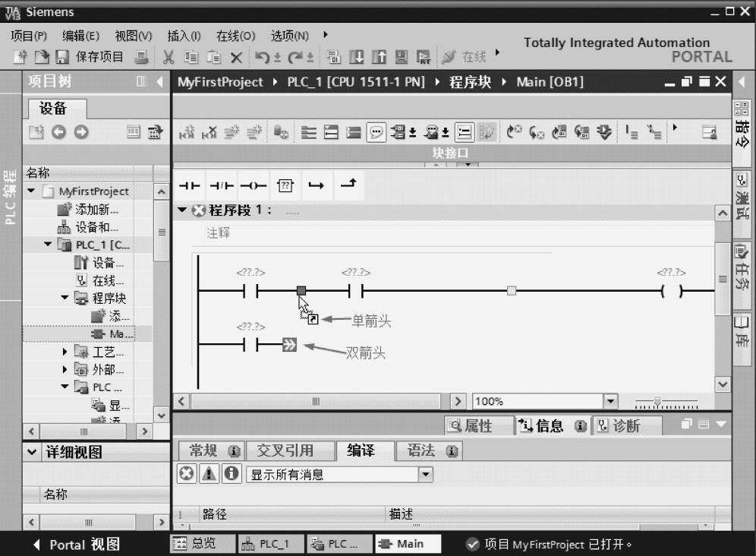Open the 显示所有消息 filter dropdown
Screen dimensions: 756x556
425,475
